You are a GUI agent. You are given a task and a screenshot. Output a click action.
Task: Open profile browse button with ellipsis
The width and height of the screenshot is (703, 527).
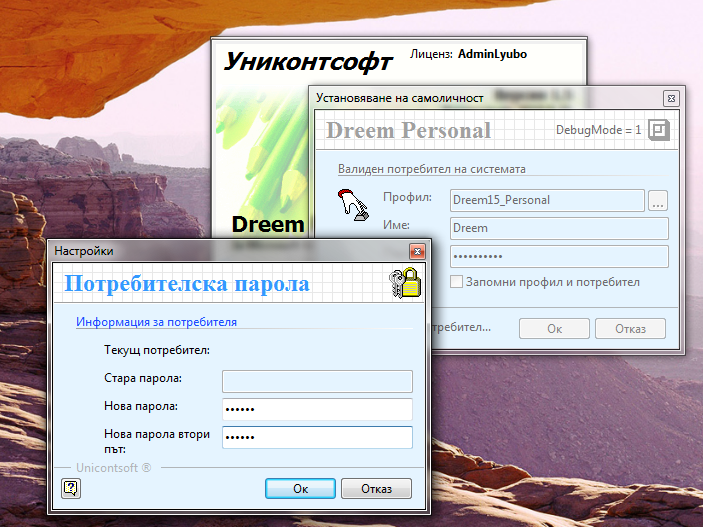pos(658,200)
